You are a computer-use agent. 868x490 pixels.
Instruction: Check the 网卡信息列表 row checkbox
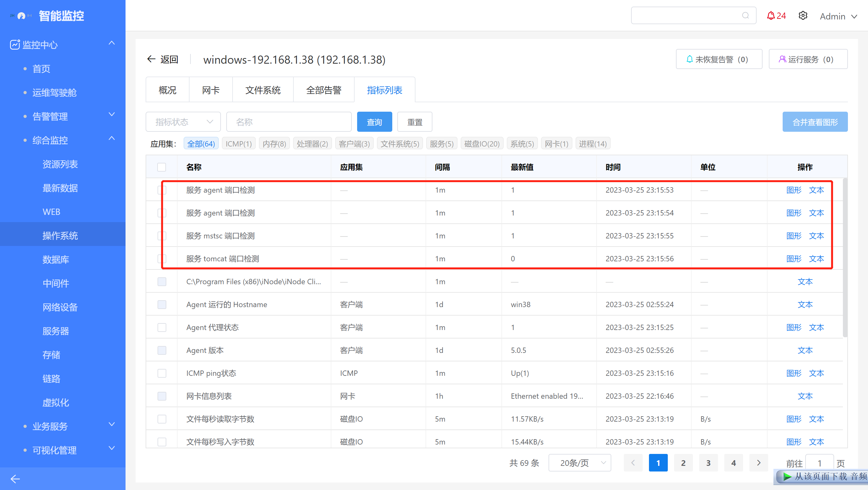point(162,396)
